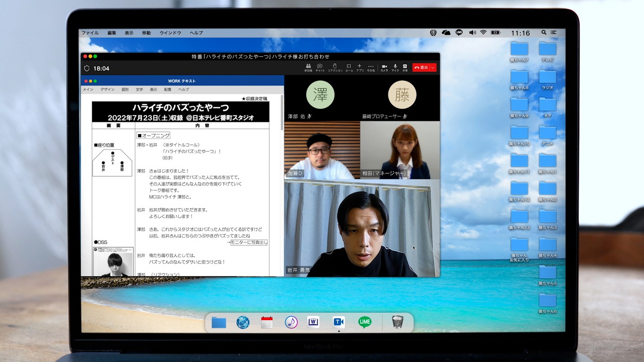Click the red 退出 leave button
The height and width of the screenshot is (362, 644).
(421, 67)
